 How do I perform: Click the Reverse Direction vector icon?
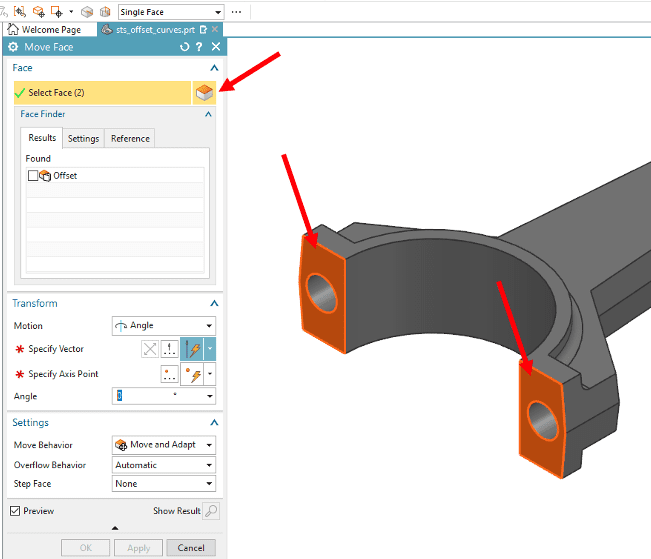[150, 349]
